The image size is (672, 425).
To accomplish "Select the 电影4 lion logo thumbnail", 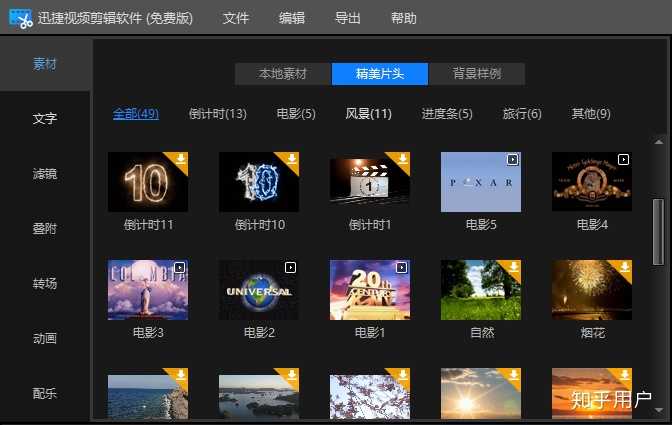I will [x=592, y=182].
